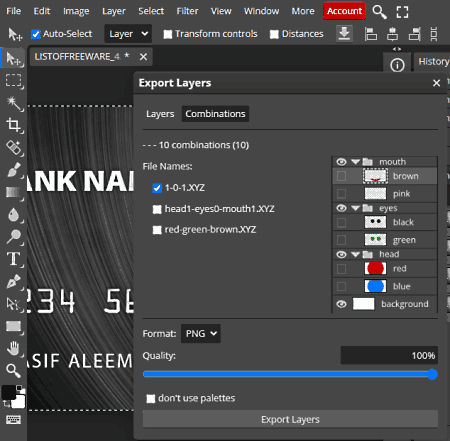The width and height of the screenshot is (450, 441).
Task: Check head1-eyes0-mouth1.XYZ file name option
Action: [x=157, y=209]
